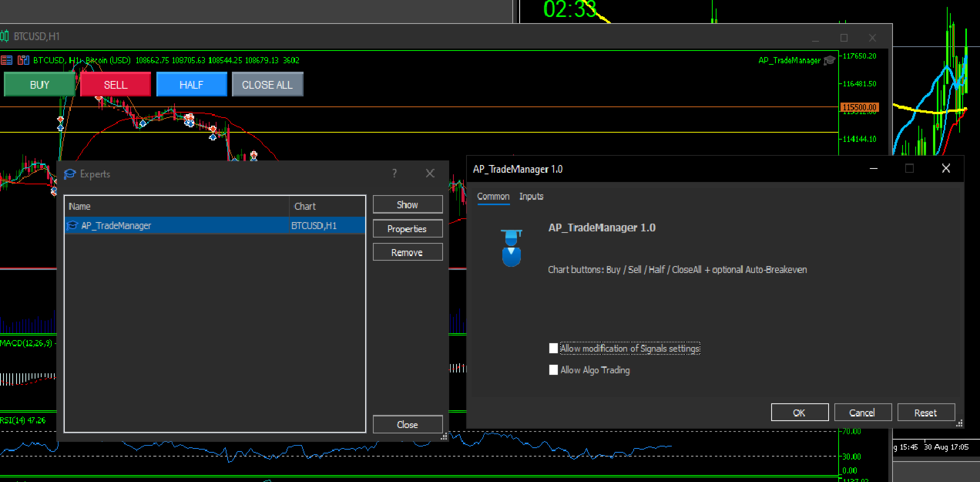Enable Allow Algo Trading checkbox
This screenshot has height=482, width=980.
[x=553, y=370]
